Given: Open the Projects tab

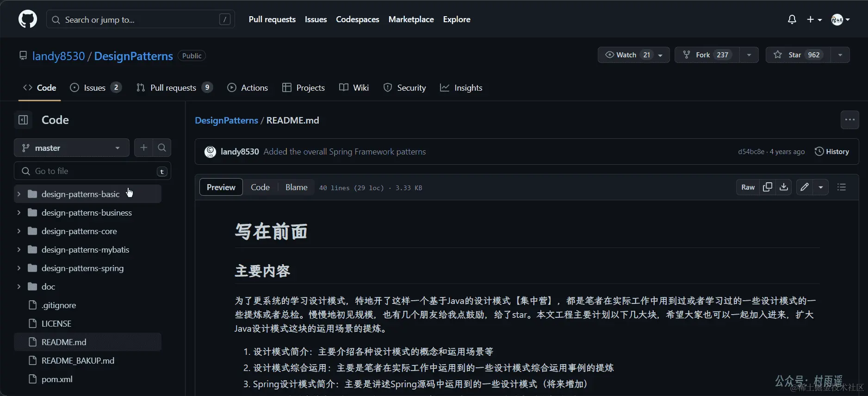Looking at the screenshot, I should pos(304,87).
